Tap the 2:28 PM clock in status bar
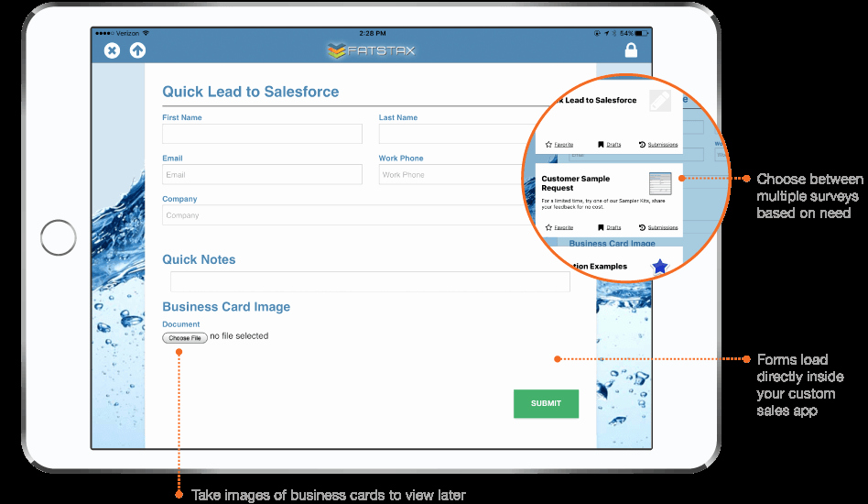Image resolution: width=868 pixels, height=504 pixels. [x=373, y=33]
